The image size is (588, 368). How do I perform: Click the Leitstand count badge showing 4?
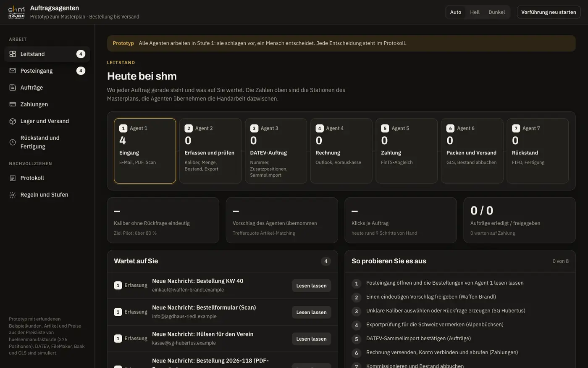click(x=81, y=54)
